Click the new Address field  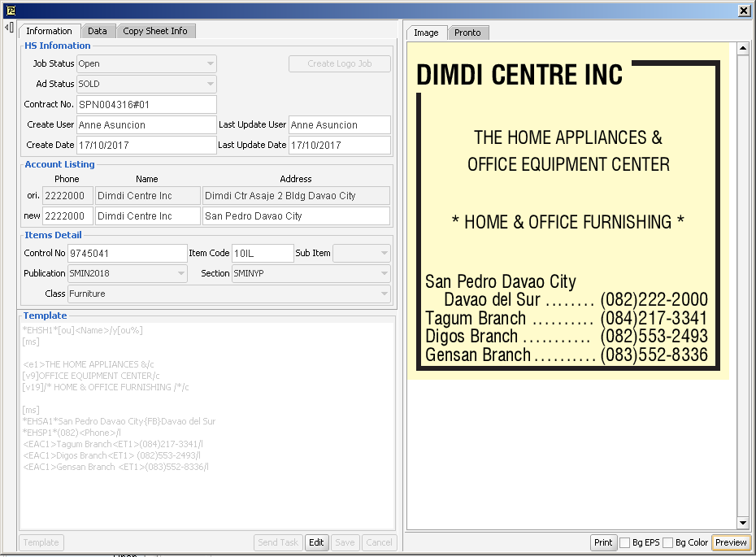click(296, 216)
